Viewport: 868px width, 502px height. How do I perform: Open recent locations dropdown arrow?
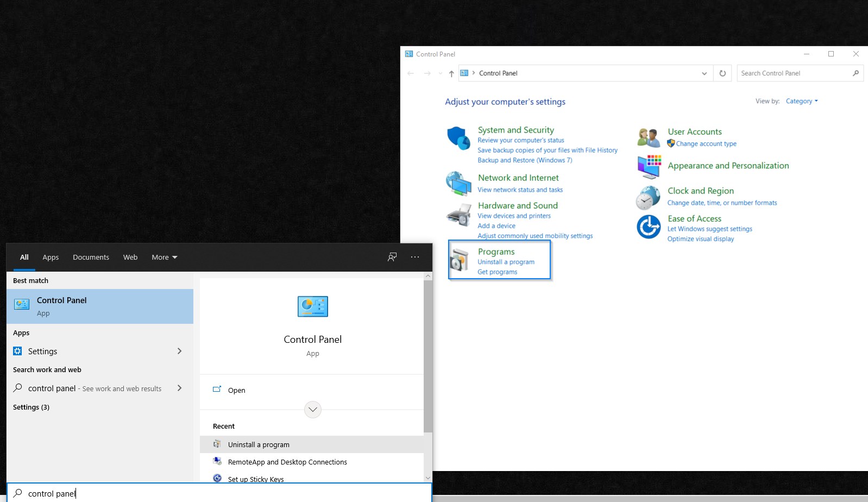pyautogui.click(x=441, y=73)
